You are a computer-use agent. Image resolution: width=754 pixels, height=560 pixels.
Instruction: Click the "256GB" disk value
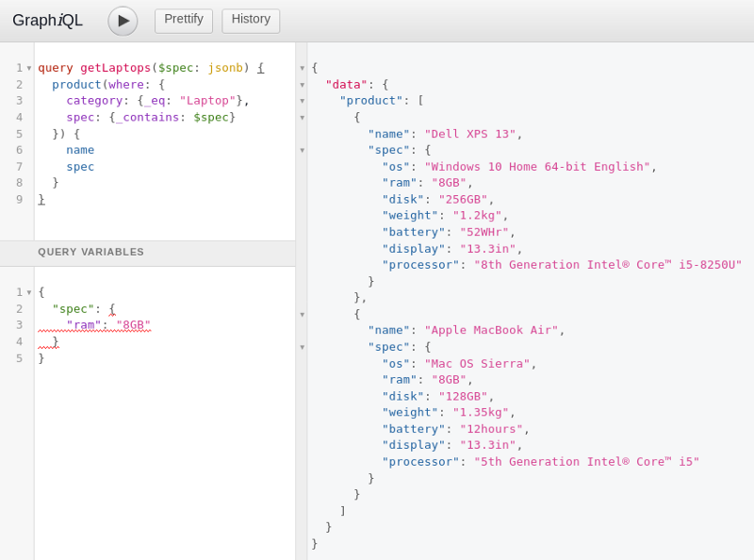[x=463, y=199]
